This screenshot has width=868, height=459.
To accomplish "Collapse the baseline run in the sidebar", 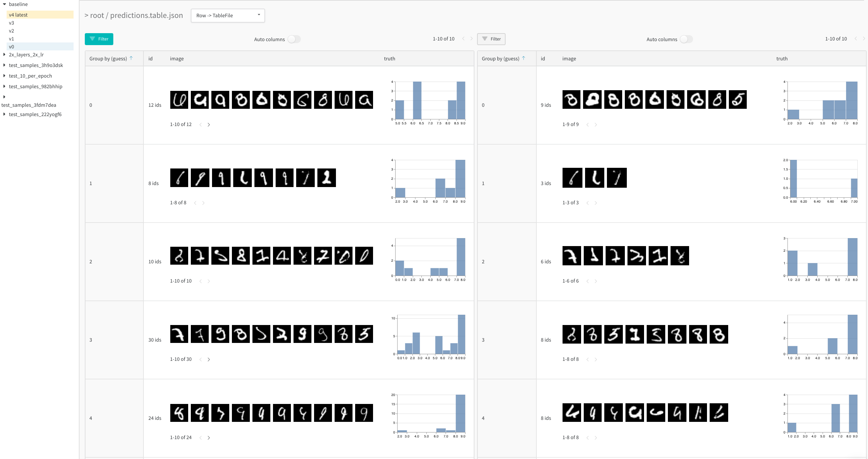I will [x=4, y=4].
